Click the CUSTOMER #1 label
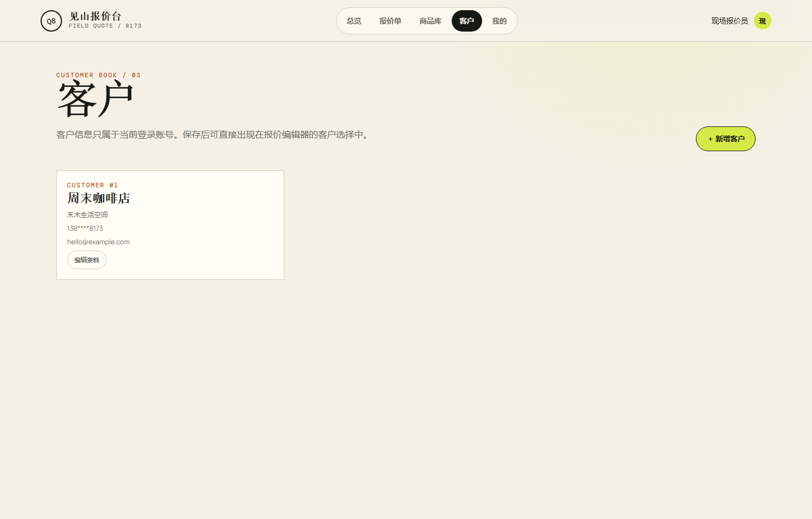 (92, 185)
